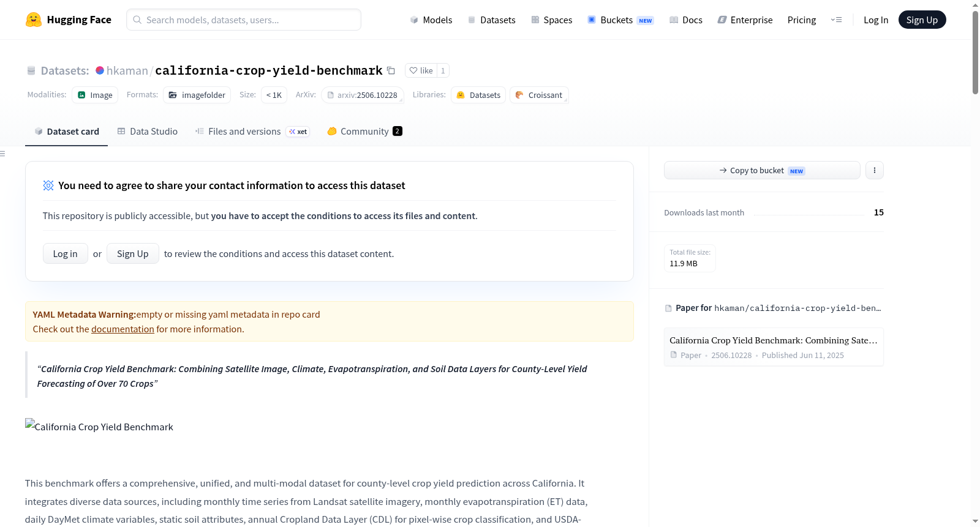Switch to the Dataset card tab
980x527 pixels.
[x=66, y=131]
